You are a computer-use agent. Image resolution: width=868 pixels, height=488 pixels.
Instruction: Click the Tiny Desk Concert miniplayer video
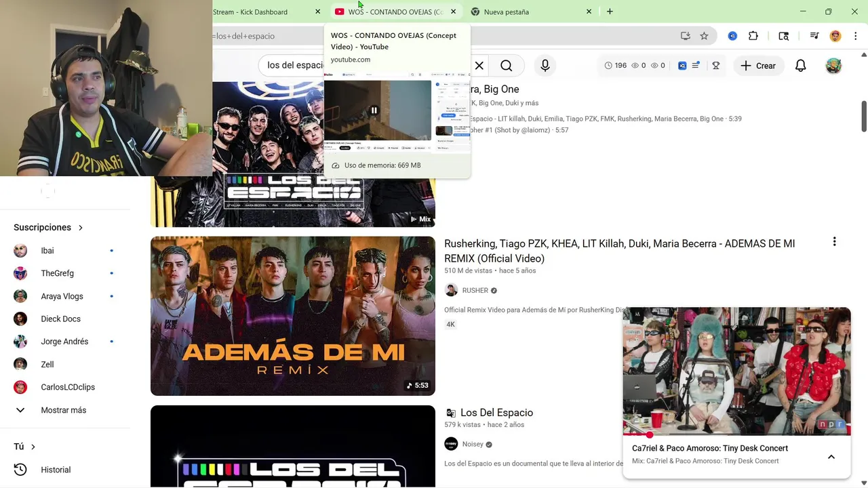tap(736, 371)
